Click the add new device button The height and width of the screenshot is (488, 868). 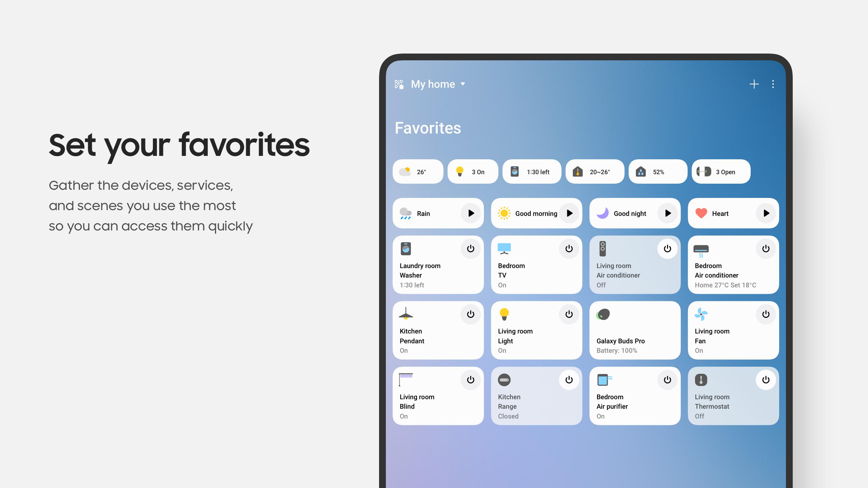point(754,84)
